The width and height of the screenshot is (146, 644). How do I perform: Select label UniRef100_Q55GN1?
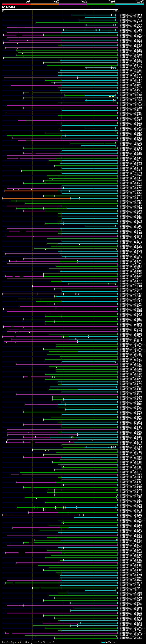[131, 153]
